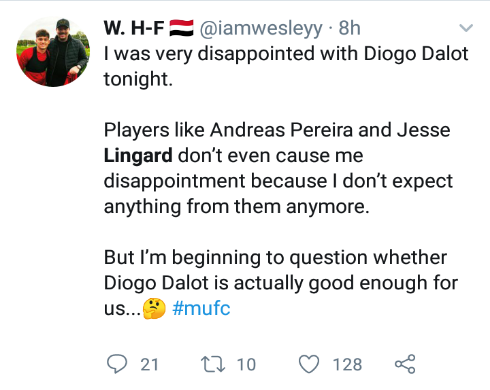
Task: Click the bold word Lingard
Action: click(x=138, y=156)
